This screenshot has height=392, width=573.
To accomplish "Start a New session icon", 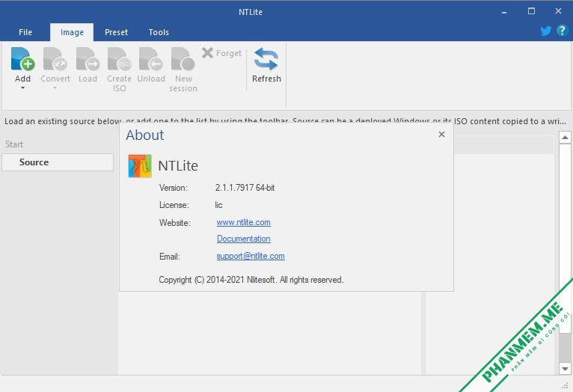I will tap(183, 58).
